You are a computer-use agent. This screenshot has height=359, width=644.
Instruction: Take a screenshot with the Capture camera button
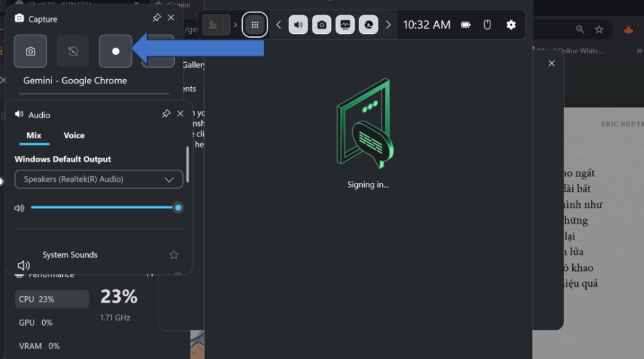30,52
